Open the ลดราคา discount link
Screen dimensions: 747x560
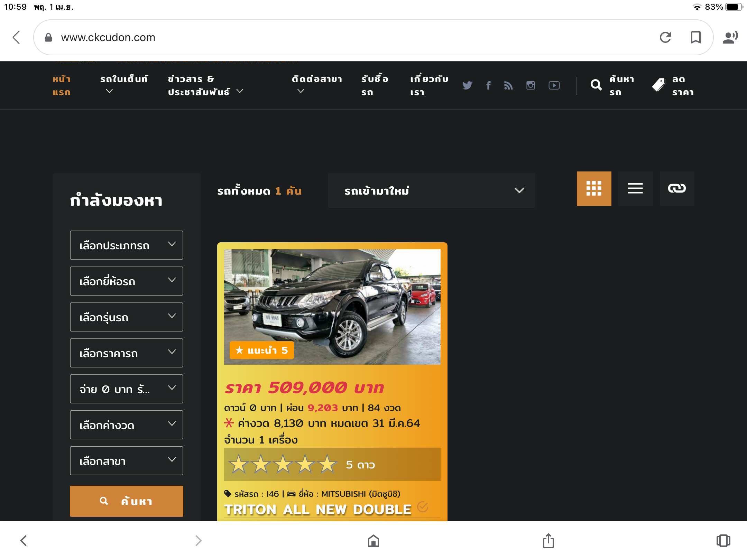(x=674, y=85)
